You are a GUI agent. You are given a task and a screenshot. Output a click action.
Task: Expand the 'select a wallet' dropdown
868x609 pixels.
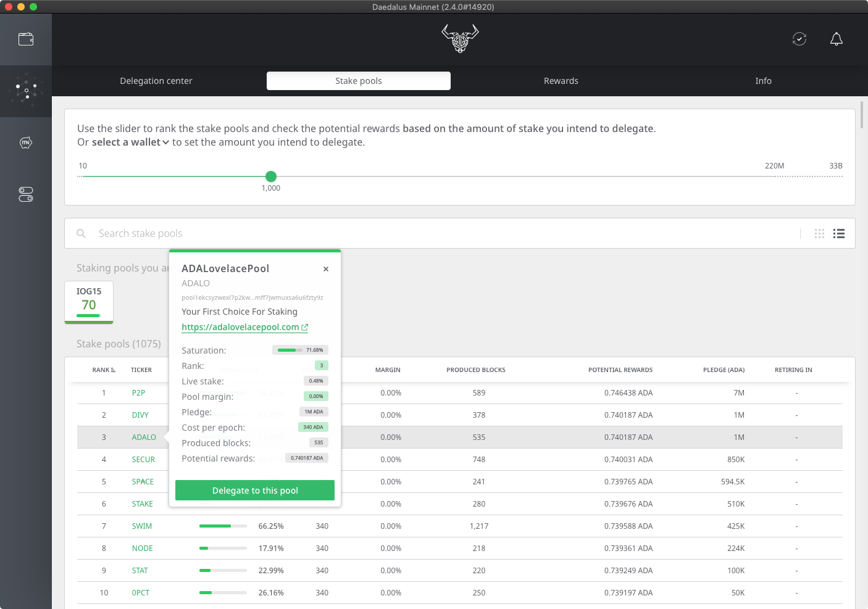[130, 143]
